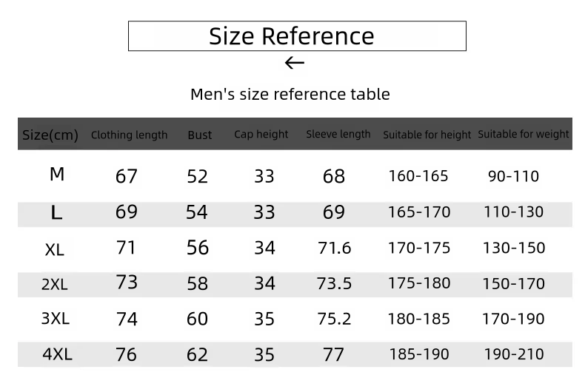Click the XL size row label
Screen dimensions: 585x392
click(55, 249)
